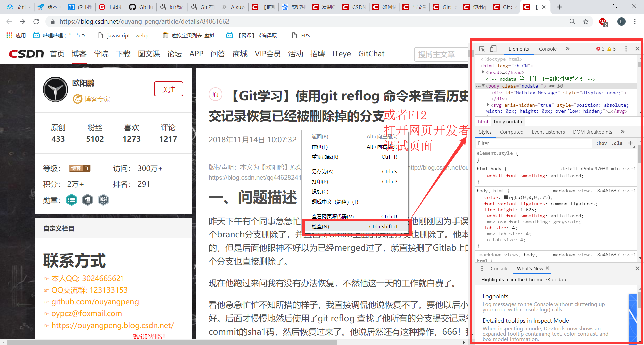The width and height of the screenshot is (644, 345).
Task: Open the 哔哩哔哩 bookmark
Action: coord(61,35)
